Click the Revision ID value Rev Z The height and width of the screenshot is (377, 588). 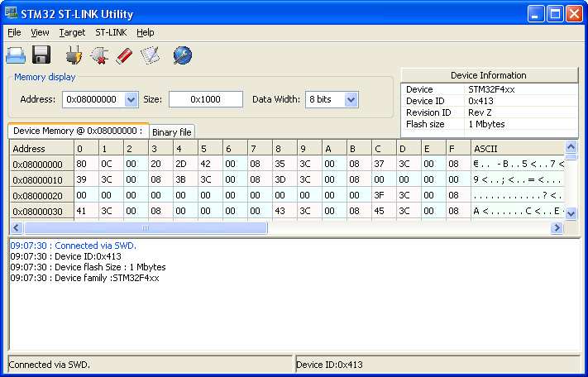coord(480,112)
